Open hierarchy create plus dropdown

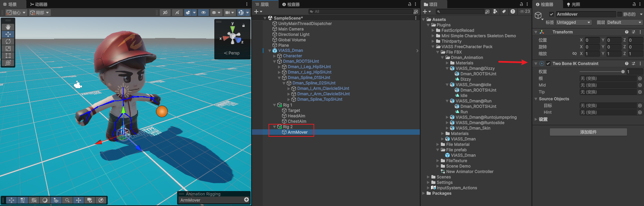point(258,12)
